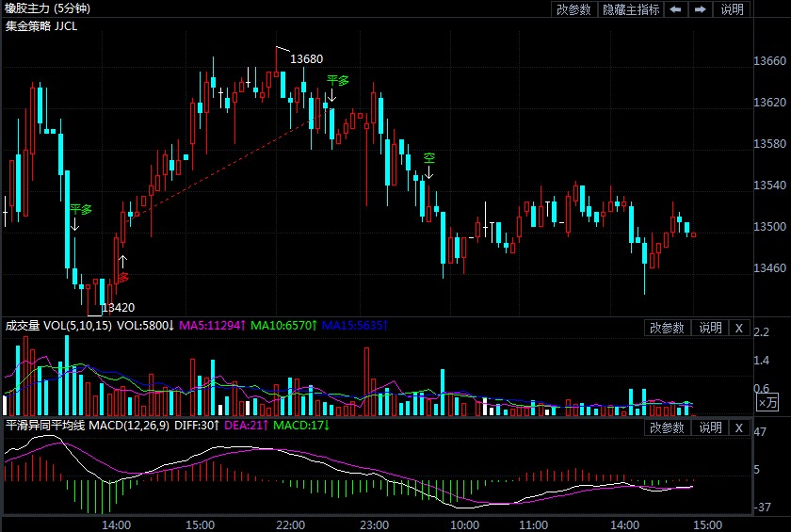Click the leftmost green 平多 signal marker

point(81,209)
